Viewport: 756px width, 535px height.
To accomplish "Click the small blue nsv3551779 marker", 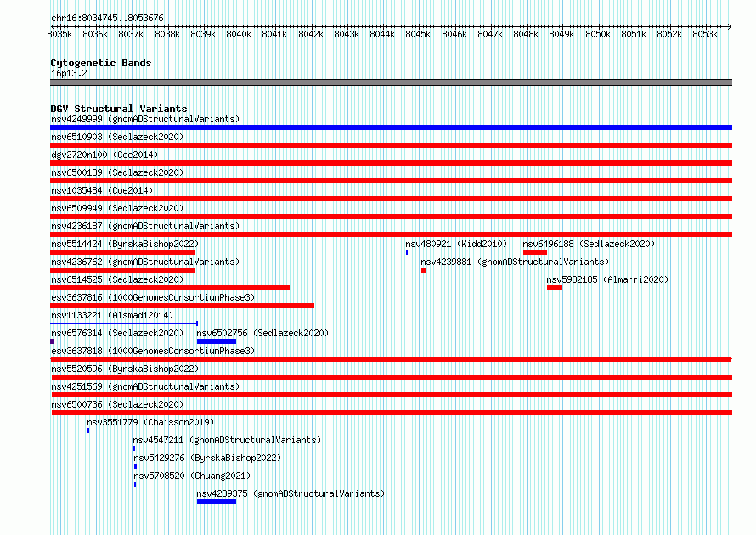I will click(88, 431).
